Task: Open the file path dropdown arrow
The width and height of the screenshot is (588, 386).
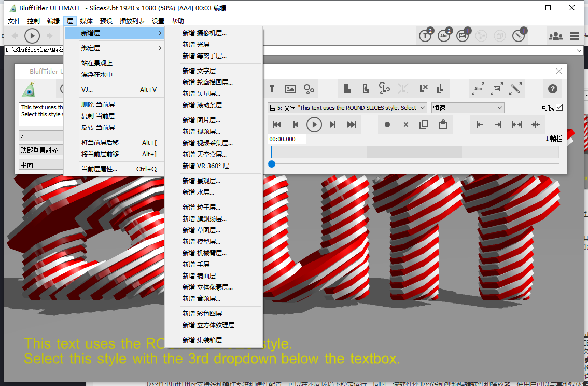Action: pos(580,50)
